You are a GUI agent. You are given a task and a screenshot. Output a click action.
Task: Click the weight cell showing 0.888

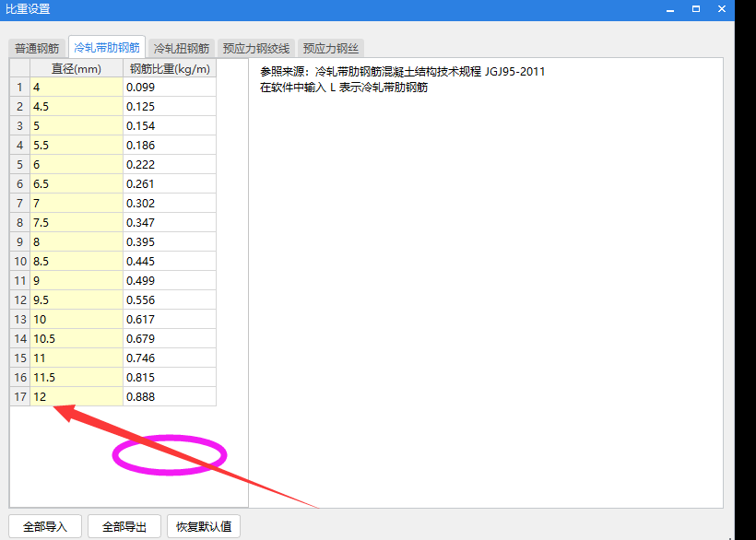click(170, 395)
